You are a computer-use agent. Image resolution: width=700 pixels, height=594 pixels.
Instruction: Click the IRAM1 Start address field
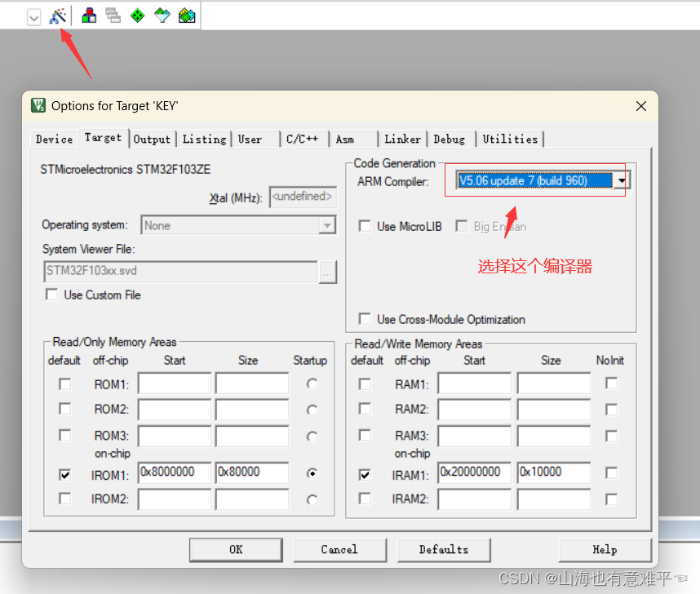[475, 472]
